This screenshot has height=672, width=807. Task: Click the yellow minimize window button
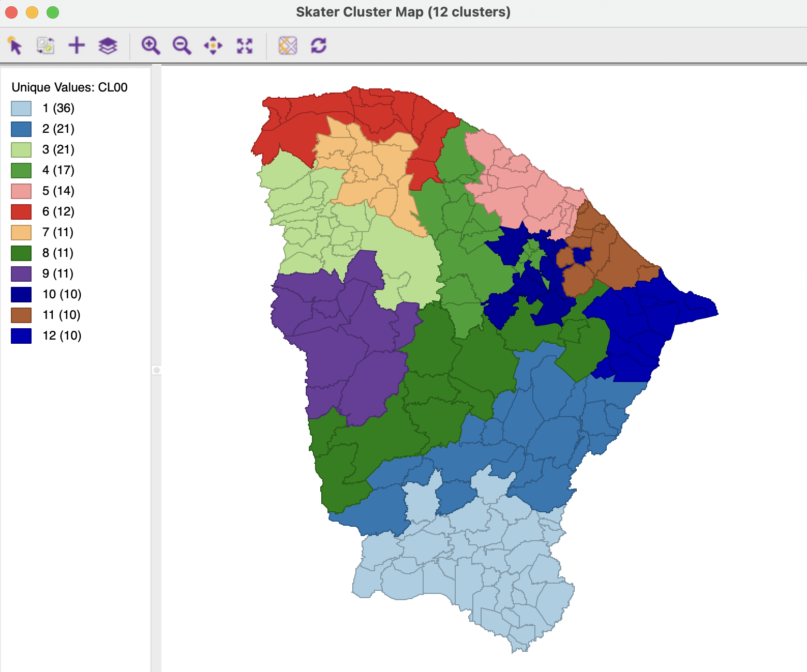(32, 12)
